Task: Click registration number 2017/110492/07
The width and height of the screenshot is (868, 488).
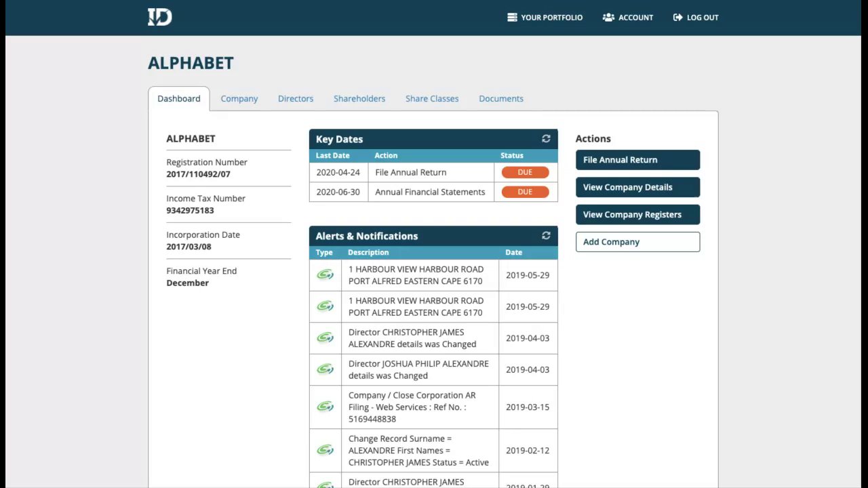Action: point(198,174)
